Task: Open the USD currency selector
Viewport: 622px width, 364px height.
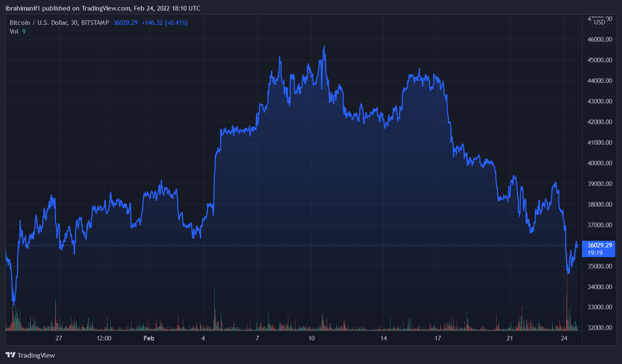Action: [x=599, y=22]
